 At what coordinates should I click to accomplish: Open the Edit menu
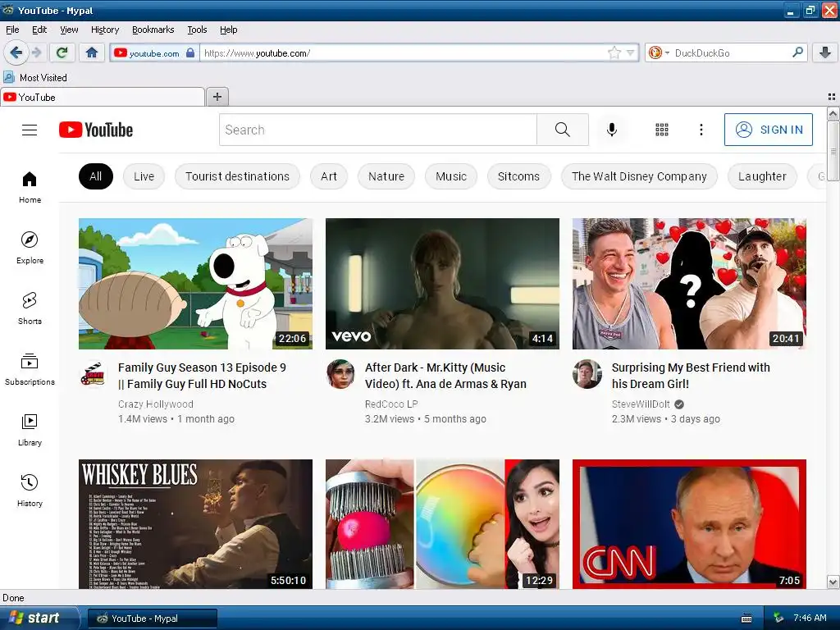click(x=39, y=30)
